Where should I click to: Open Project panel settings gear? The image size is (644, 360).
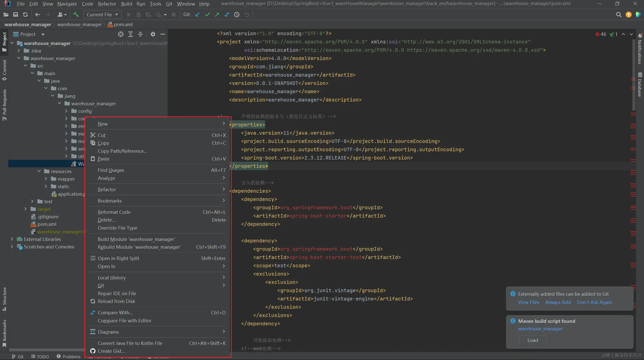pos(153,34)
